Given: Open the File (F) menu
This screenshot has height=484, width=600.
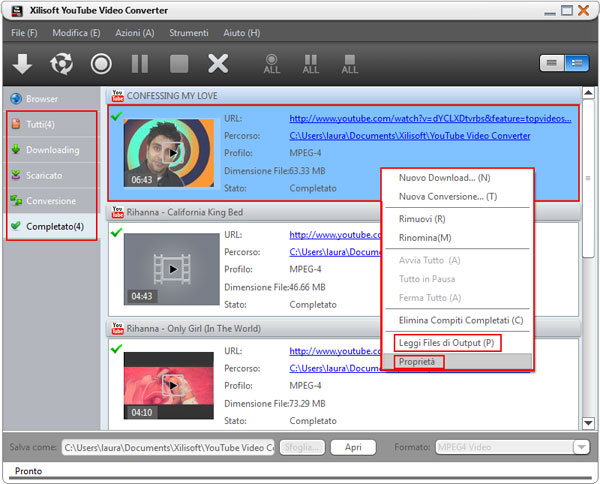Looking at the screenshot, I should pos(24,33).
